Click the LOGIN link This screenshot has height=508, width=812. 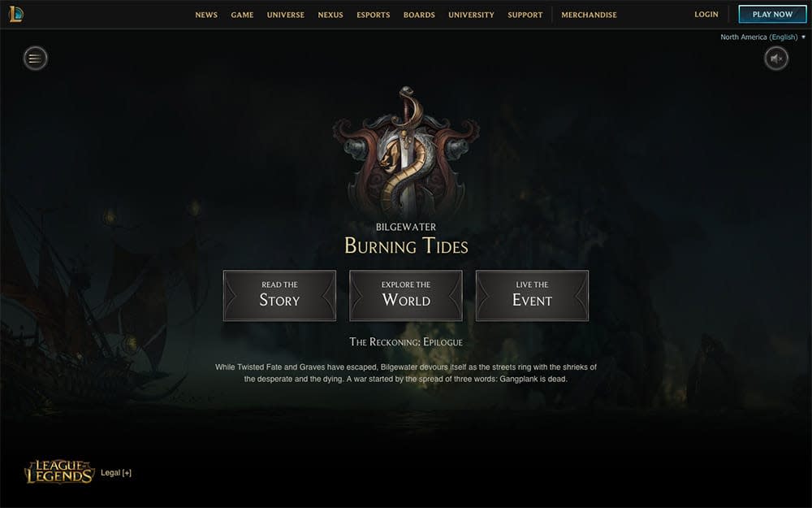point(706,15)
